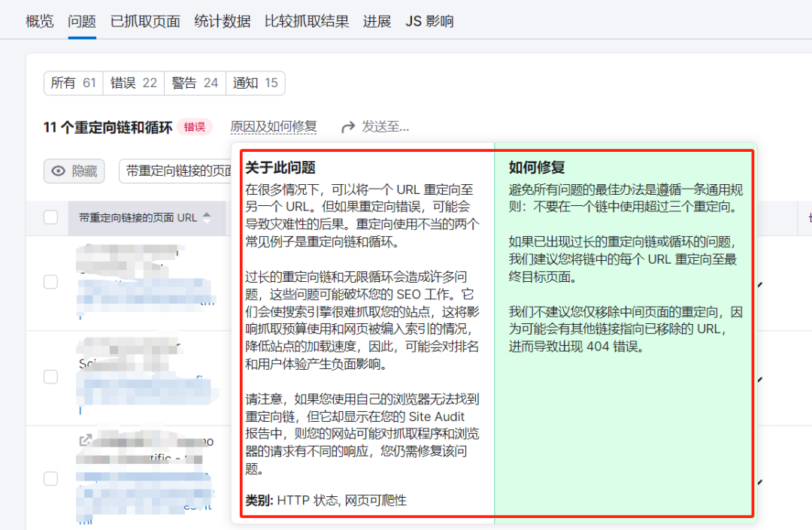Select the JS 影响 tab
The image size is (812, 530).
tap(429, 21)
